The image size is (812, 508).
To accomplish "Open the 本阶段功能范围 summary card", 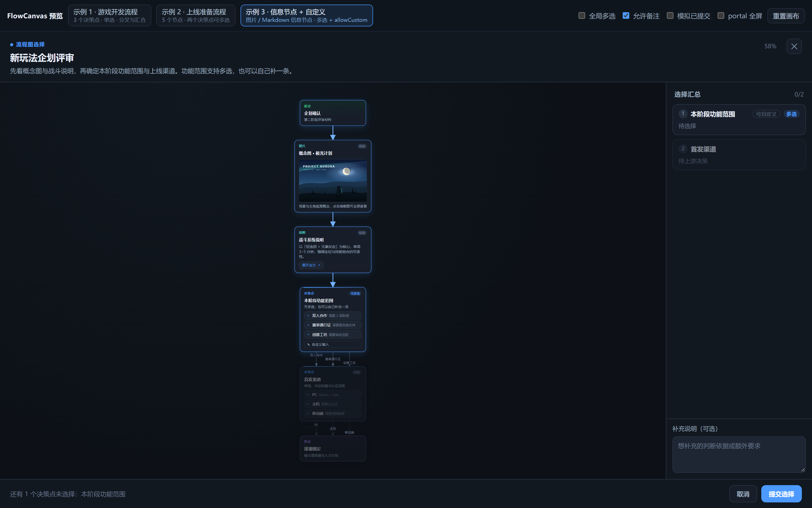I will click(738, 120).
